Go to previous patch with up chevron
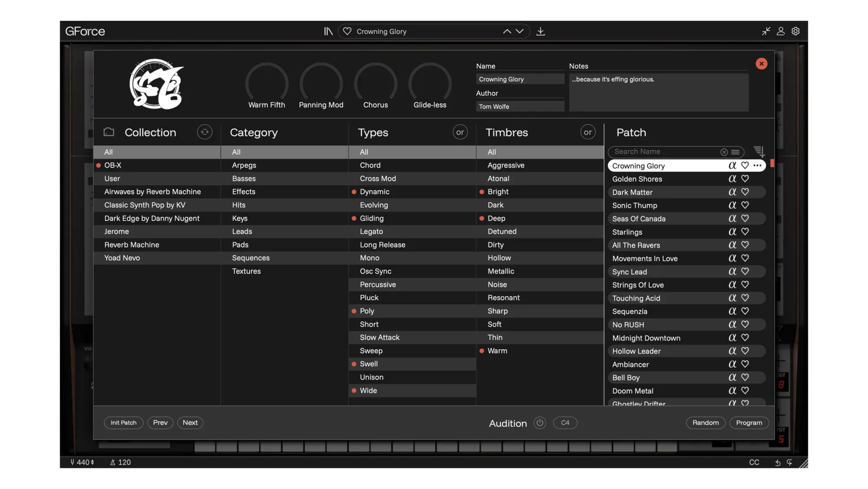 tap(507, 31)
